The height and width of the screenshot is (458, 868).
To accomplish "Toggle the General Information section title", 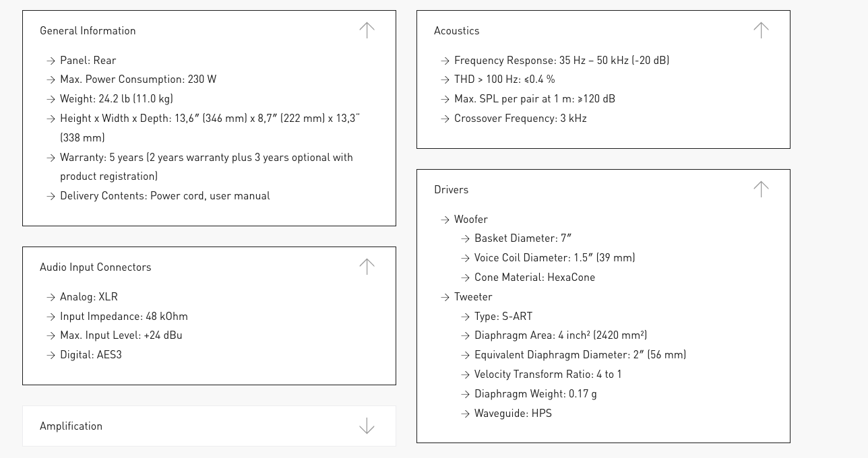I will click(88, 31).
